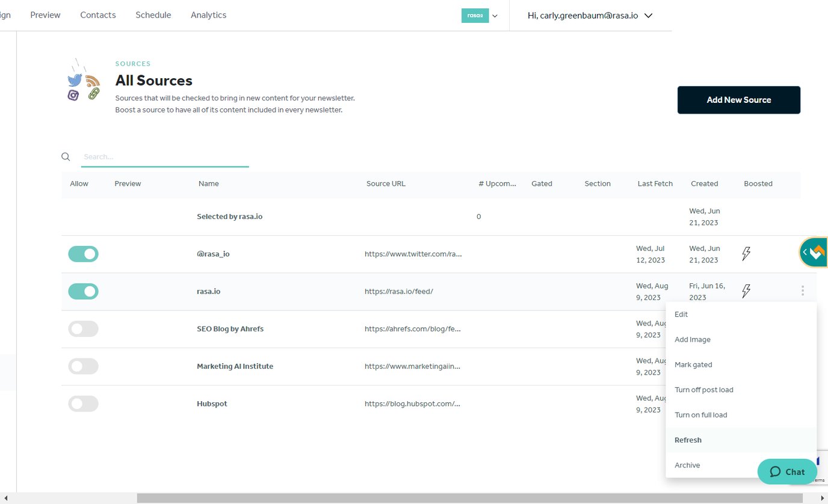Open the Analytics tab

pos(208,15)
